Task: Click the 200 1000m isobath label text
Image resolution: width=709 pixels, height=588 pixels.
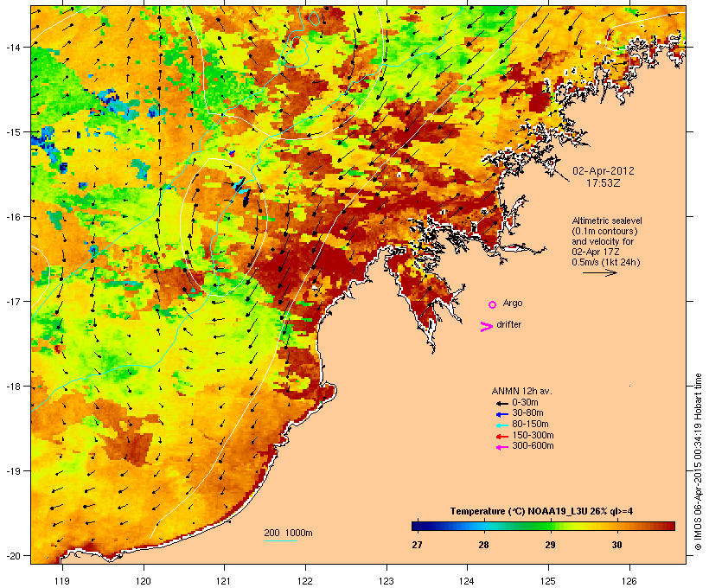Action: (x=288, y=533)
